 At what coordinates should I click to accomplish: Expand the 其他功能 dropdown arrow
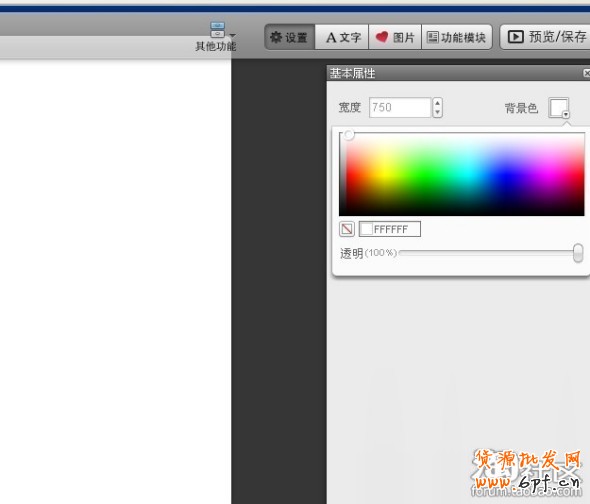(233, 35)
